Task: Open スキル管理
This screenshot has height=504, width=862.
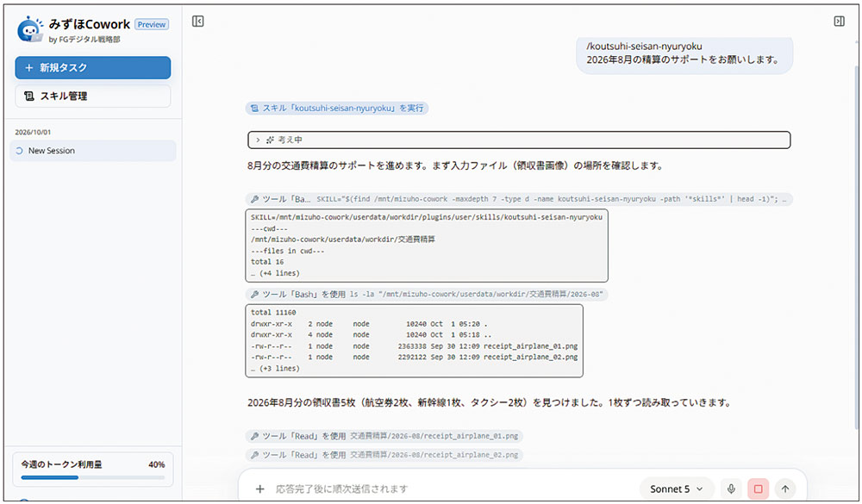Action: (93, 96)
